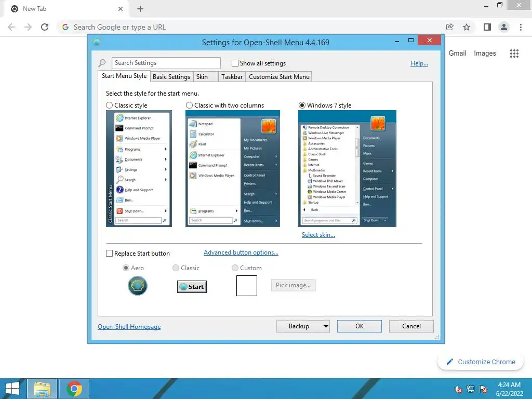Open Action Center flag icon

(x=483, y=389)
